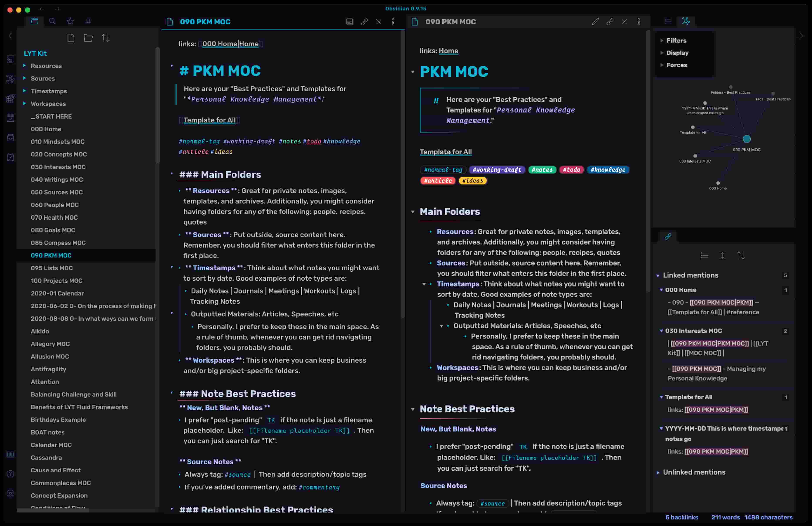
Task: Click link icon in right preview pane header
Action: pyautogui.click(x=610, y=22)
